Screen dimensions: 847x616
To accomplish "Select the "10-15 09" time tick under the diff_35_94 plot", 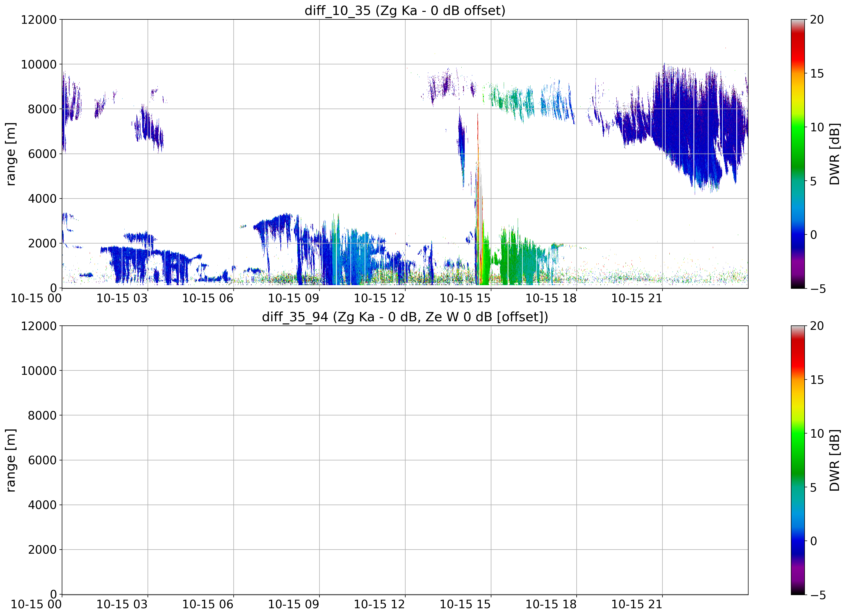I will [x=294, y=604].
